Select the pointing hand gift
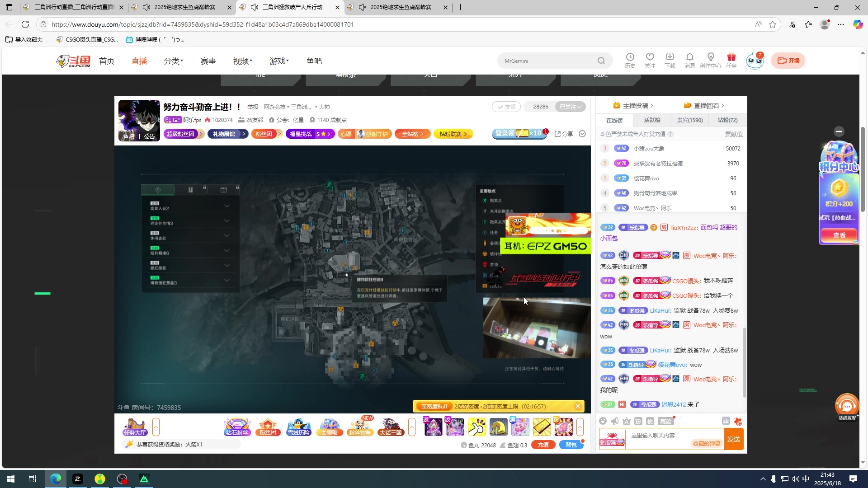Screen dimensions: 868x488 (x=476, y=427)
